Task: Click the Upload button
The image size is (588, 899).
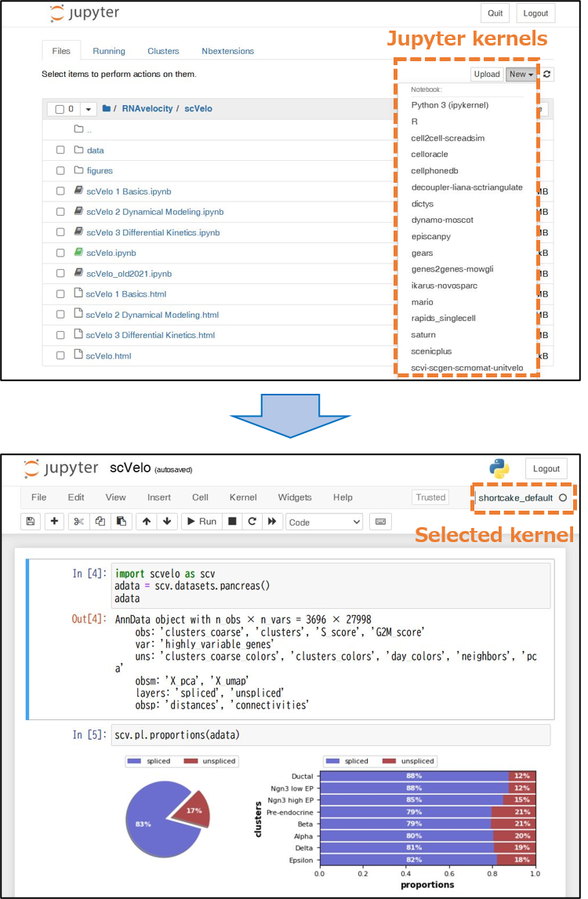Action: pos(487,74)
